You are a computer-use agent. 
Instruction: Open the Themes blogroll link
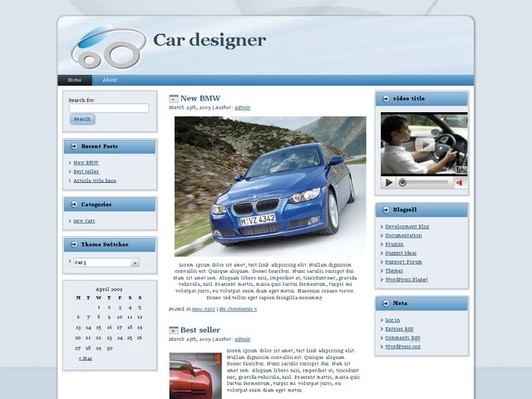coord(394,271)
